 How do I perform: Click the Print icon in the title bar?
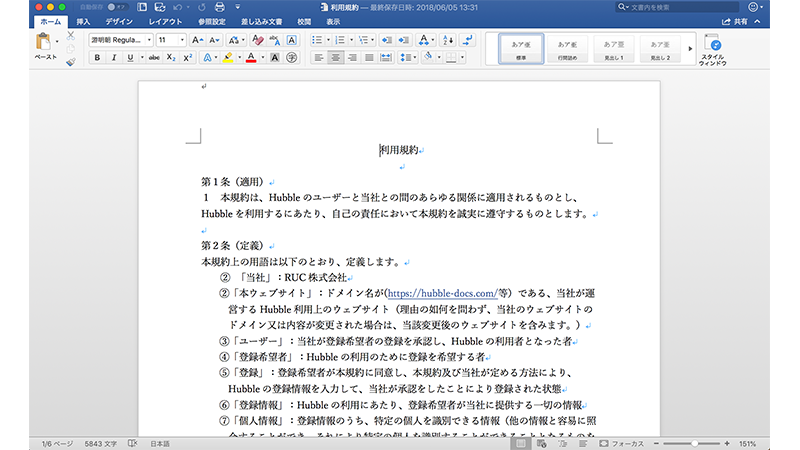[220, 7]
